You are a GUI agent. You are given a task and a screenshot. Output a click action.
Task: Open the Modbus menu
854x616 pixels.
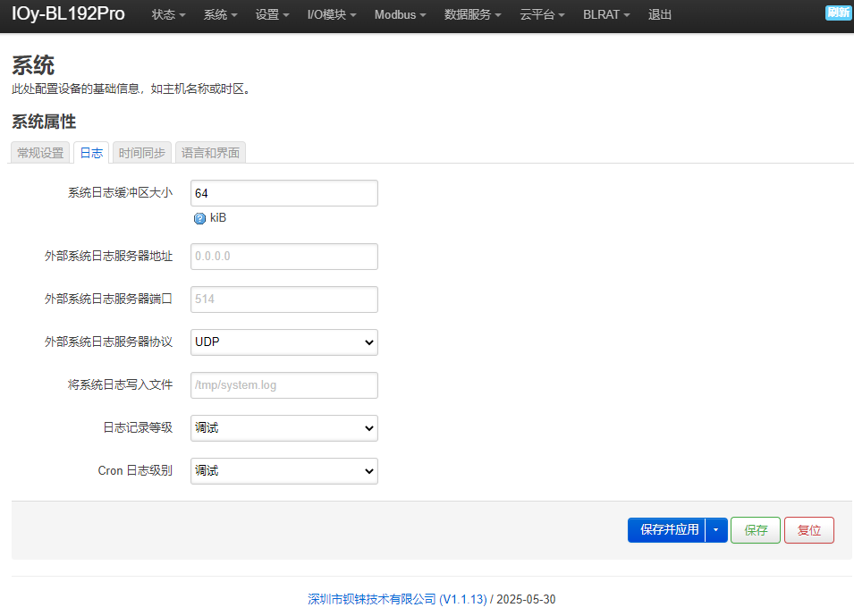(x=401, y=14)
